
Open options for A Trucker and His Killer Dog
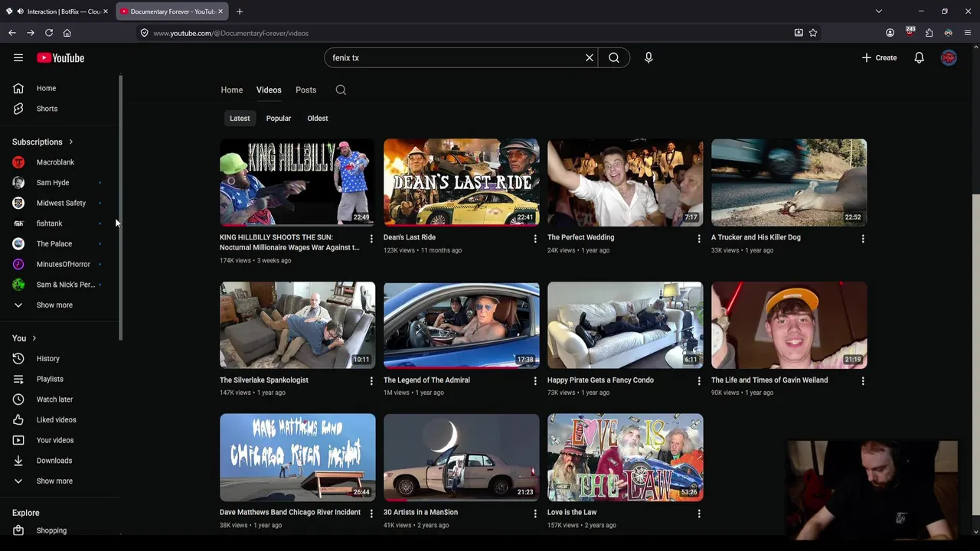863,239
